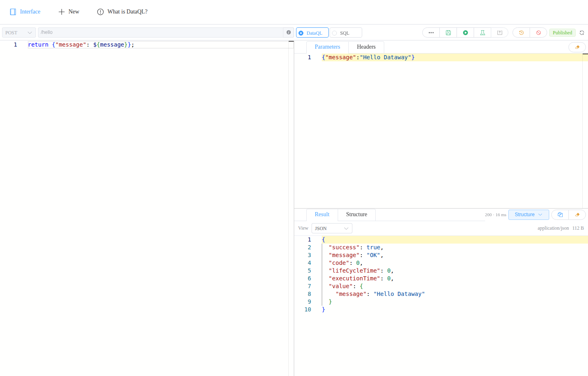Click the "message": "OK" result line

pos(356,255)
